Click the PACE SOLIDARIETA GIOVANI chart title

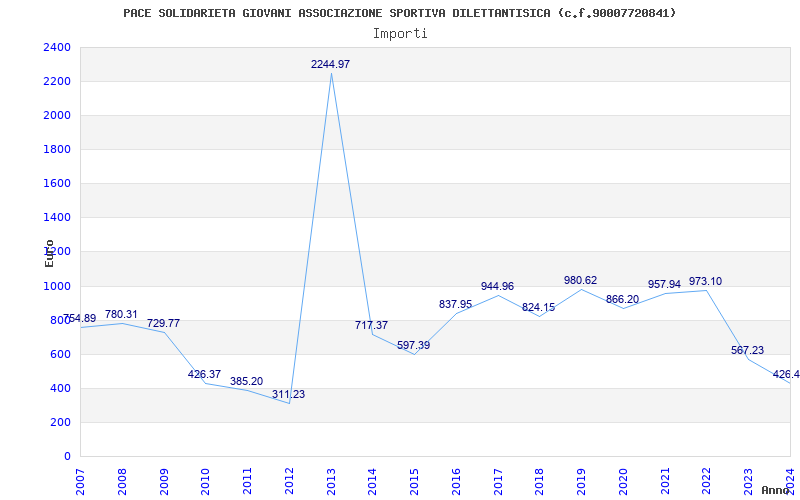coord(400,13)
